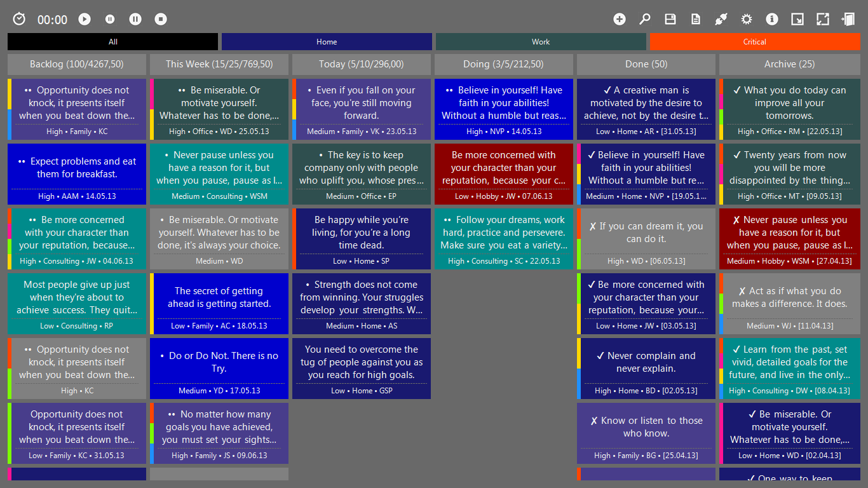Select the 'Do or Do Not' task card
The height and width of the screenshot is (488, 868).
[219, 368]
